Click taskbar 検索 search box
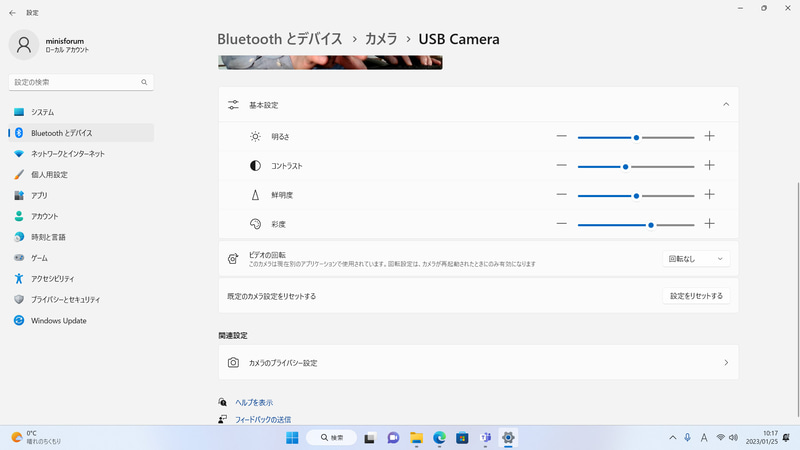The height and width of the screenshot is (450, 800). 332,438
